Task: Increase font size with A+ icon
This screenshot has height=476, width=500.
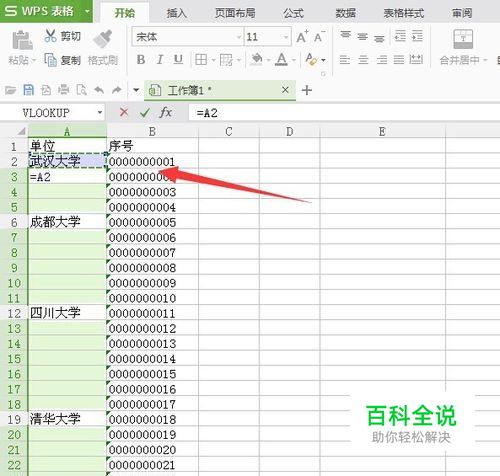Action: pos(302,37)
